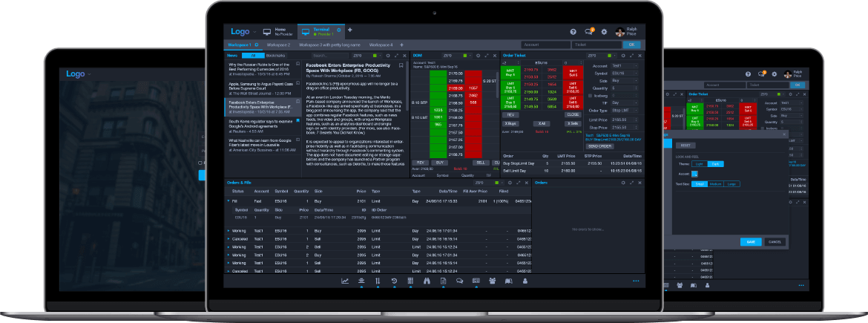The height and width of the screenshot is (323, 868).
Task: Open Workspace 1 gear settings icon
Action: tap(256, 45)
